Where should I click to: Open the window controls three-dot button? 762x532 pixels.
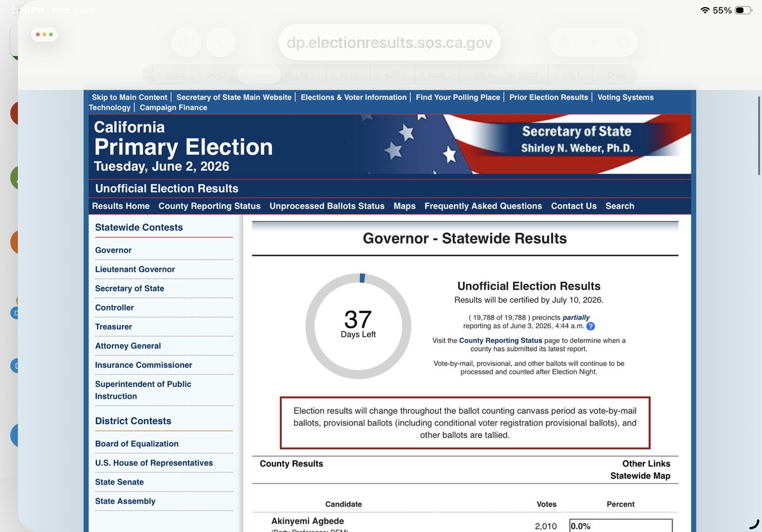click(x=44, y=34)
